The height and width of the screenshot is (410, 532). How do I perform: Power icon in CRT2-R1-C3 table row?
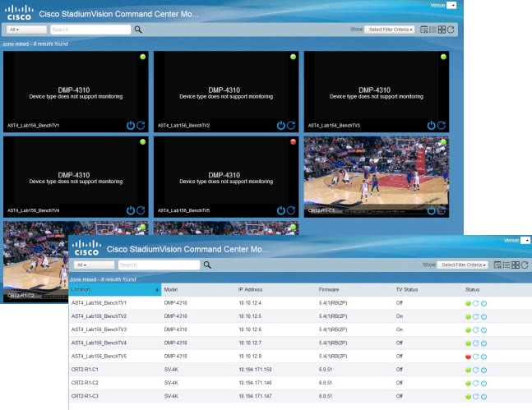(483, 396)
